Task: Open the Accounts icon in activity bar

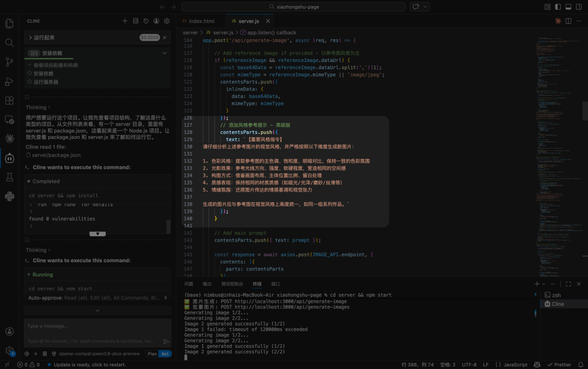Action: point(9,331)
